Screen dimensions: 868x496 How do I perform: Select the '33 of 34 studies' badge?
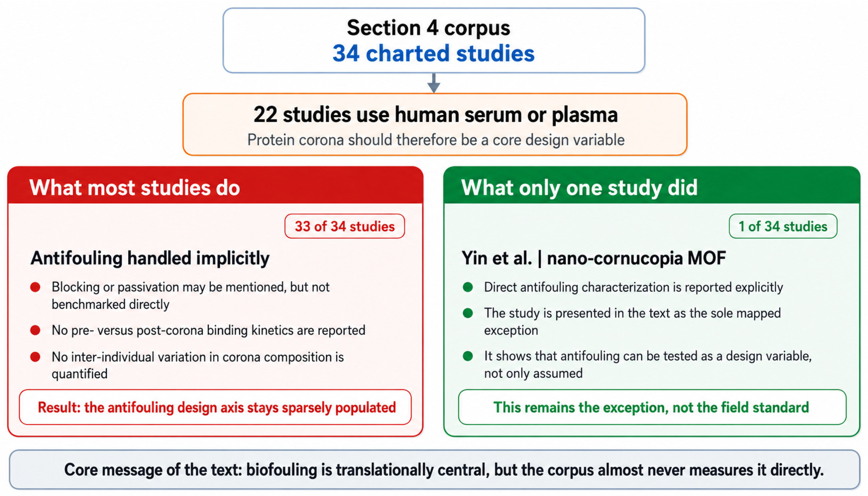(x=345, y=226)
